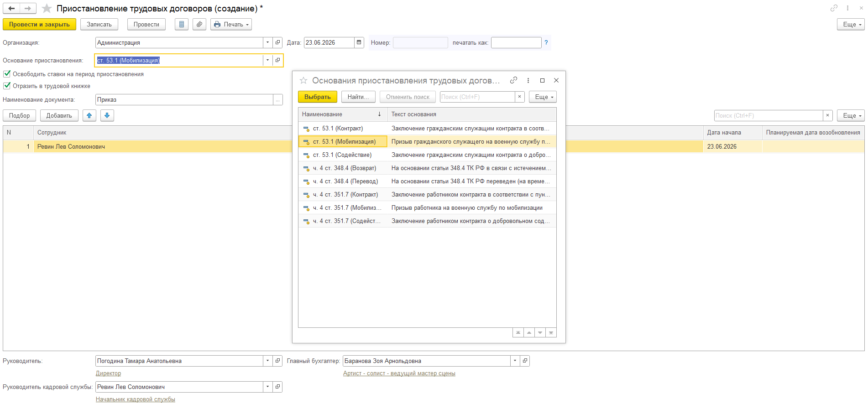
Task: Clear the dialog search field
Action: 519,97
